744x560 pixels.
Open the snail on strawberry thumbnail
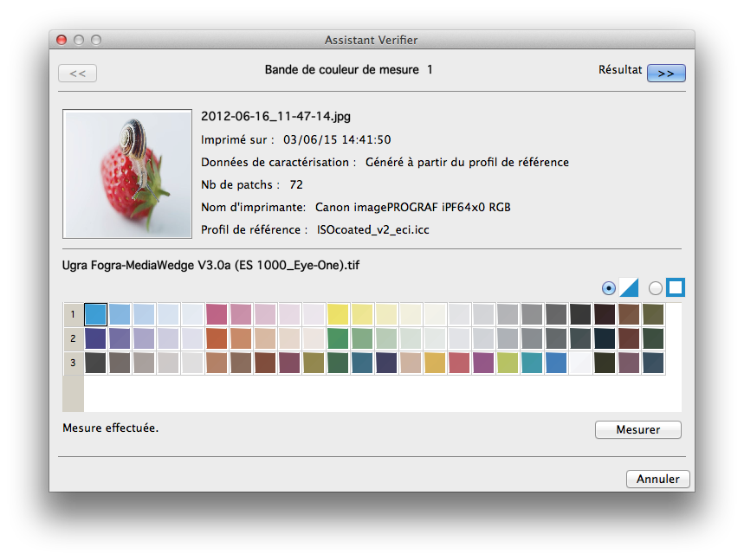point(127,174)
